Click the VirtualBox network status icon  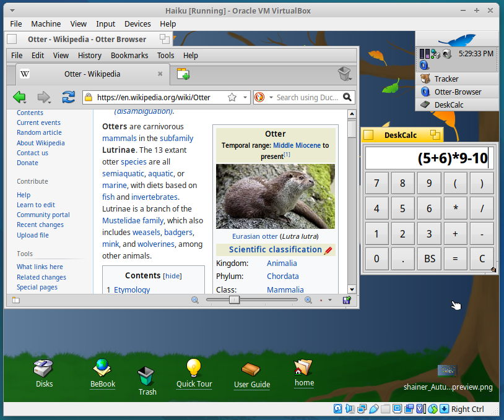pos(362,409)
